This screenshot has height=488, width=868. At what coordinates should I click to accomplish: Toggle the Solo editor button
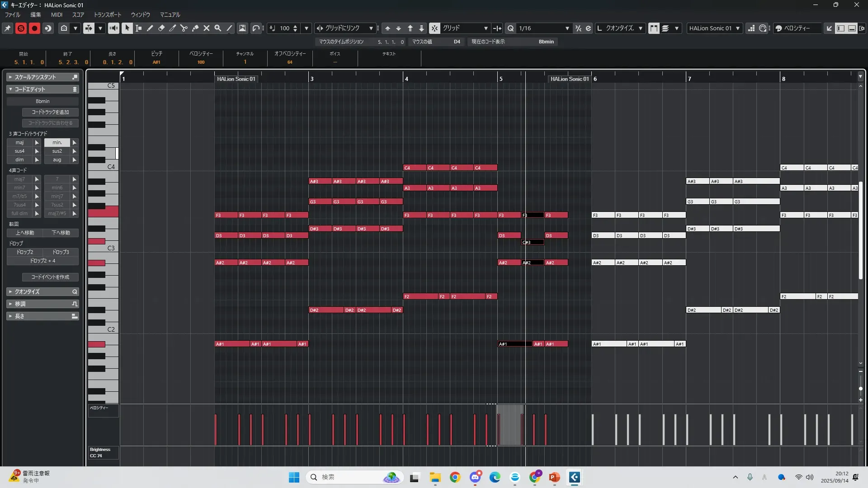21,28
